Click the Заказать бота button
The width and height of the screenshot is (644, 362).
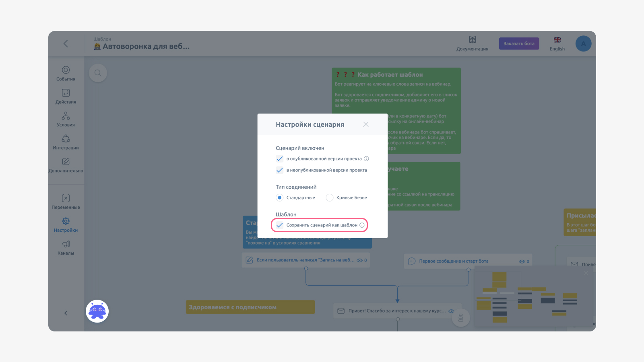pos(519,43)
